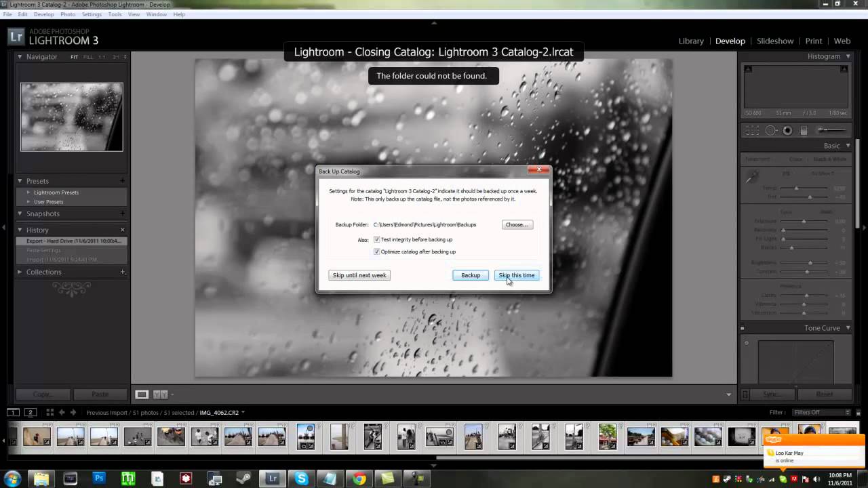This screenshot has height=488, width=868.
Task: Click the Copy... settings button
Action: click(x=43, y=394)
